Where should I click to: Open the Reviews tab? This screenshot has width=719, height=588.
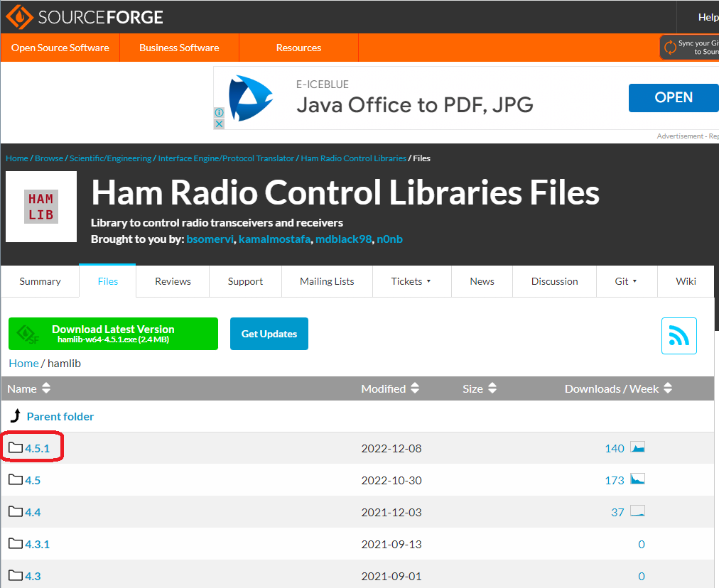[173, 281]
